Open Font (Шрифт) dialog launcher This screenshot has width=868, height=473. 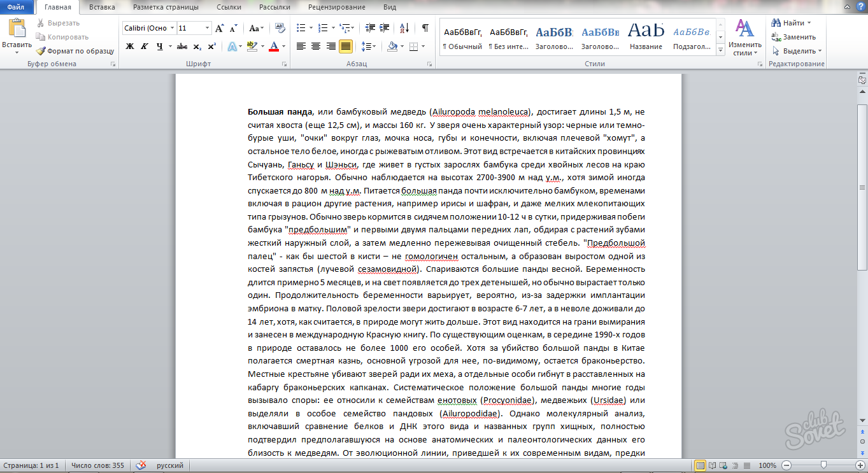(284, 64)
